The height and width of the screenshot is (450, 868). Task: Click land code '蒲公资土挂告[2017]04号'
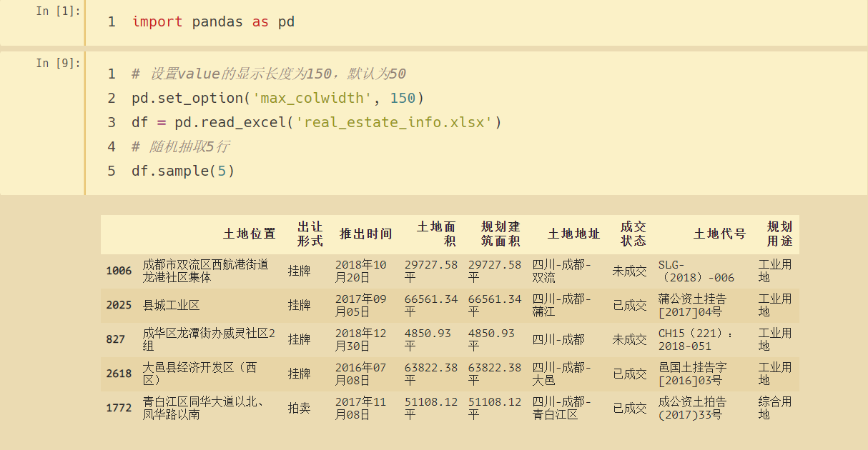692,305
